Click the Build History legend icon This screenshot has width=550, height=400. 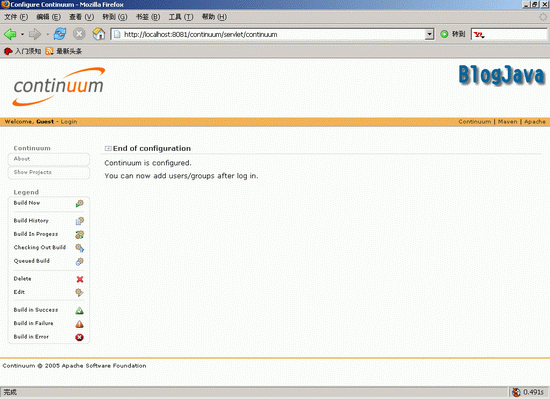(80, 221)
